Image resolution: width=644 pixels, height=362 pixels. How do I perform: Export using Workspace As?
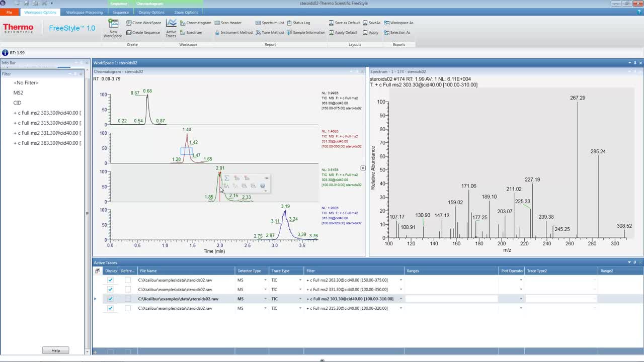click(398, 23)
